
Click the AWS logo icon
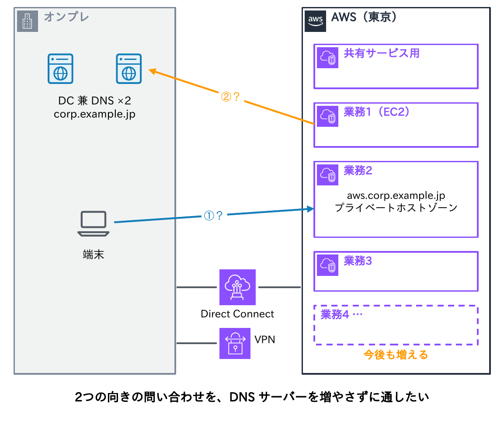[315, 21]
